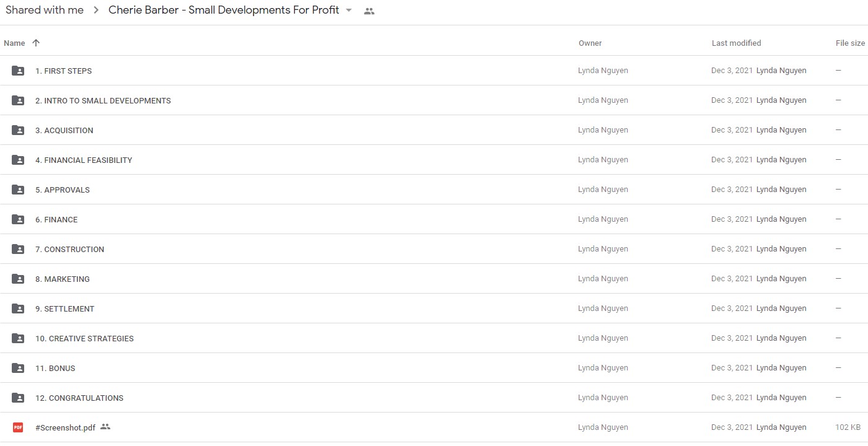Image resolution: width=868 pixels, height=446 pixels.
Task: Select the folder icon for 6. FINANCE
Action: click(18, 219)
